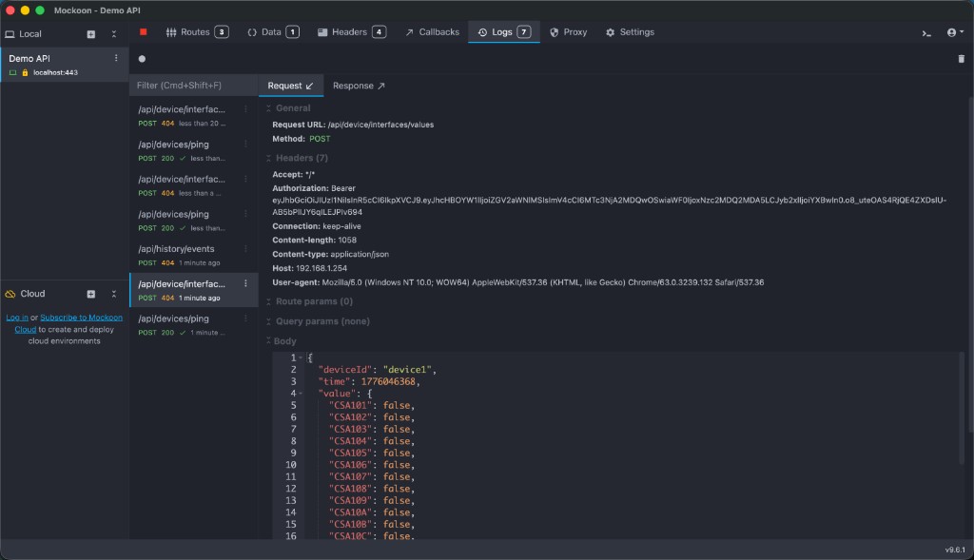Collapse the General section
This screenshot has height=560, width=974.
pos(289,108)
